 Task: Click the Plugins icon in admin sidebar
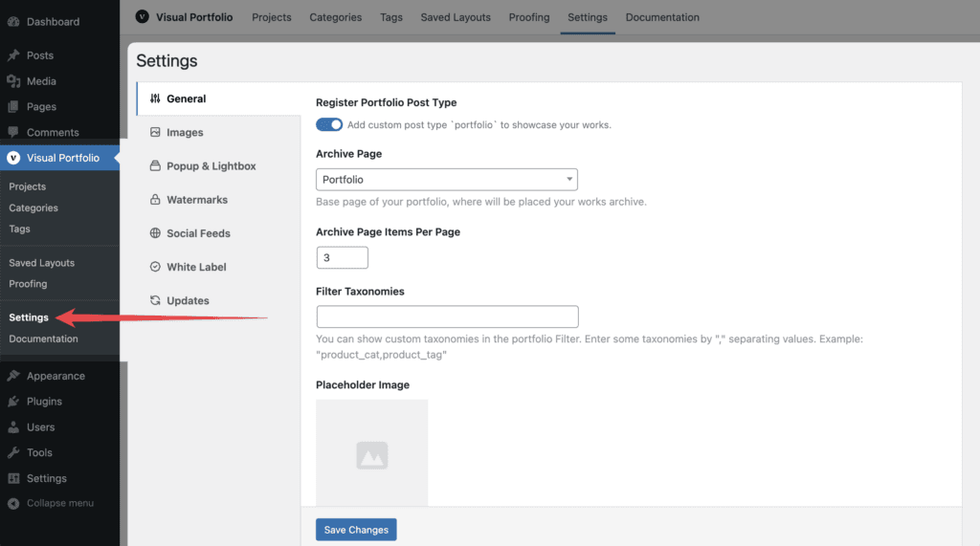(13, 401)
